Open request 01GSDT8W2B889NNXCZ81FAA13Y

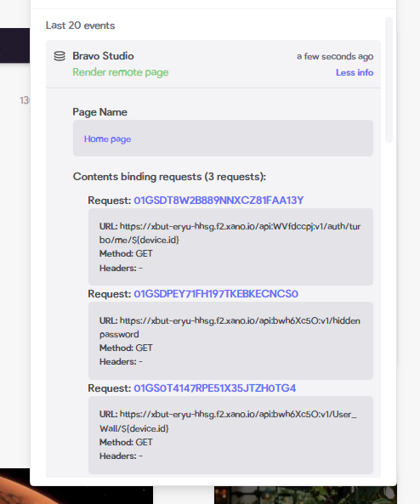pyautogui.click(x=219, y=201)
